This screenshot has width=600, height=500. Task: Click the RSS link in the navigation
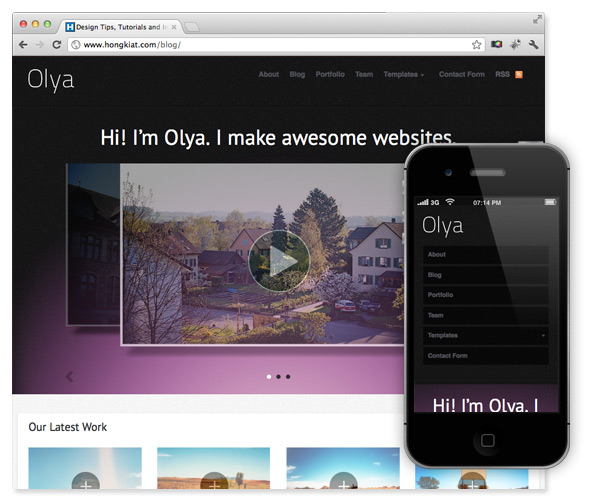click(x=502, y=75)
